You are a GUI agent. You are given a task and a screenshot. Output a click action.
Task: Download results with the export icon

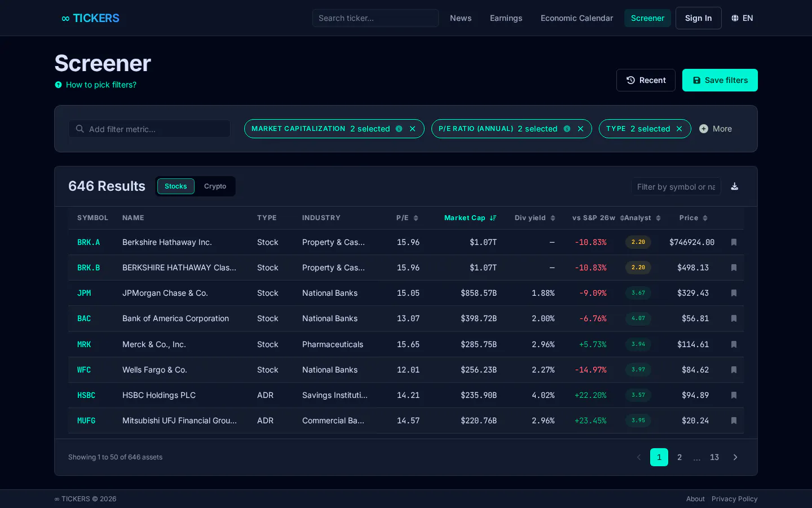[x=735, y=186]
